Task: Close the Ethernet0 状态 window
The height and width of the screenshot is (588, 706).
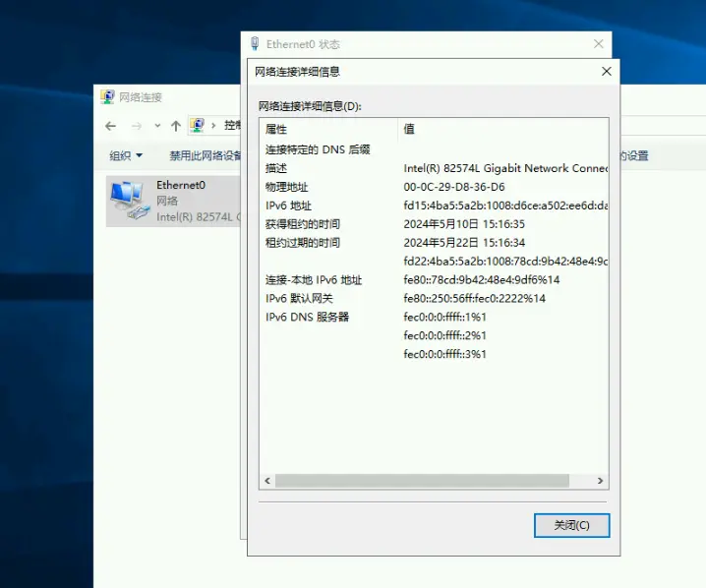Action: tap(599, 44)
